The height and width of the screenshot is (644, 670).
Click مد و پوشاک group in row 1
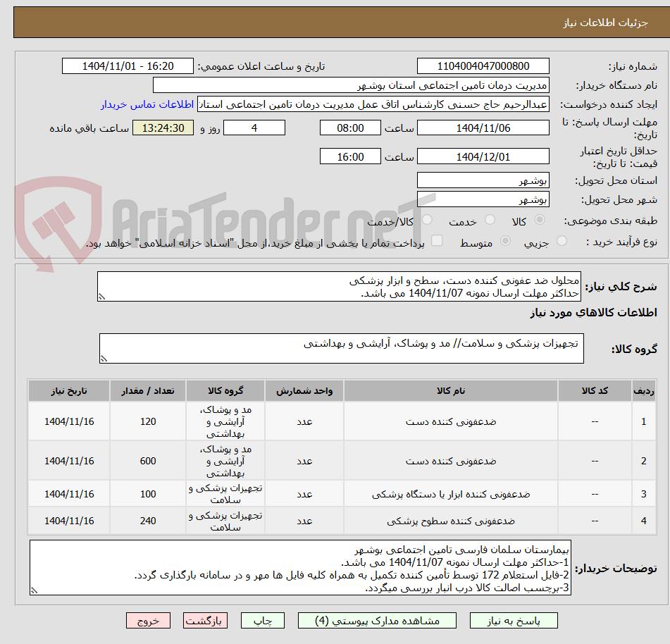click(225, 422)
